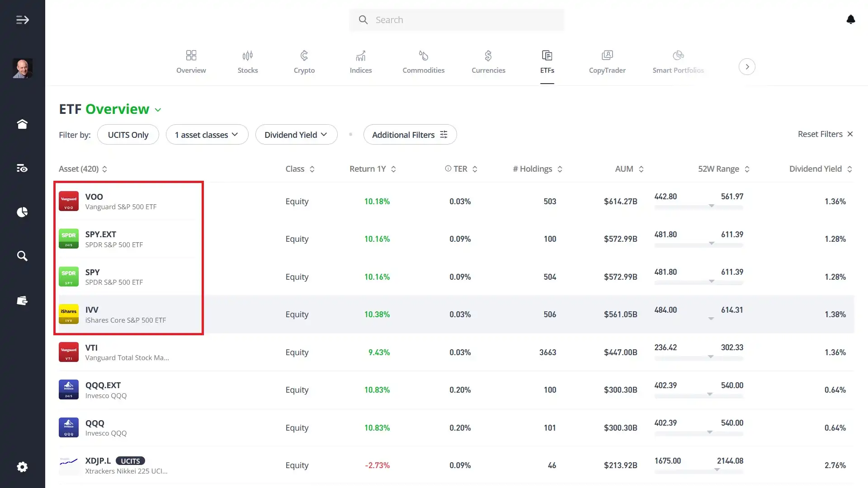This screenshot has height=488, width=868.
Task: Sort by Return 1Y column
Action: 373,169
